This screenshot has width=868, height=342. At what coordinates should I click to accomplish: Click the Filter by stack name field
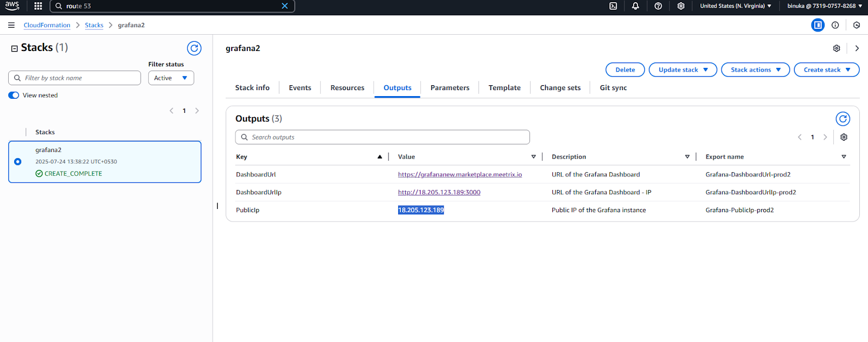pos(74,78)
